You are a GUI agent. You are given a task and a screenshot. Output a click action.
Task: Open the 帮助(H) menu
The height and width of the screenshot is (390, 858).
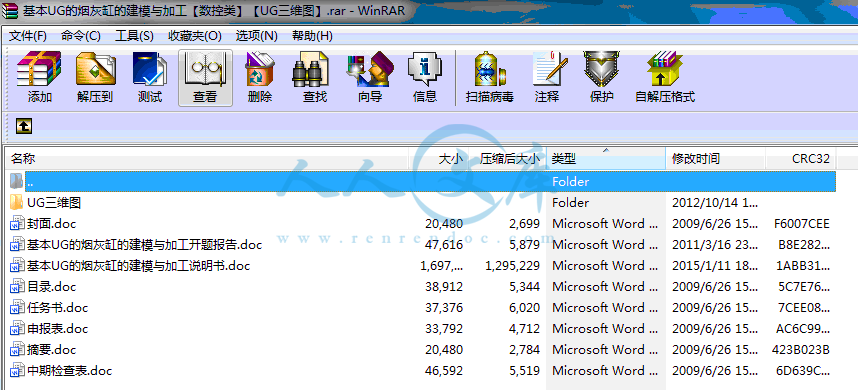[x=312, y=36]
